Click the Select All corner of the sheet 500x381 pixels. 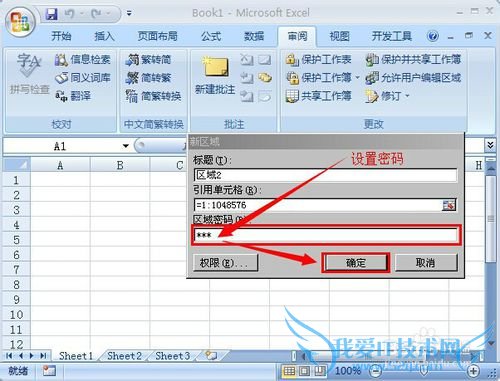coord(17,165)
